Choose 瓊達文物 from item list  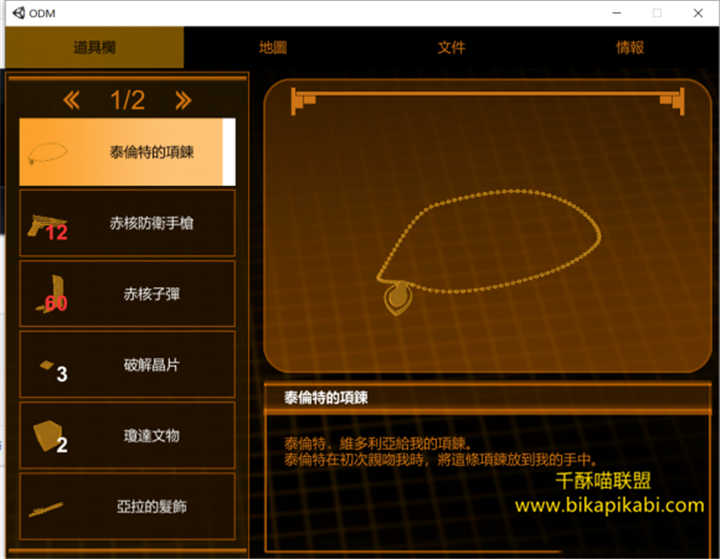(x=151, y=436)
